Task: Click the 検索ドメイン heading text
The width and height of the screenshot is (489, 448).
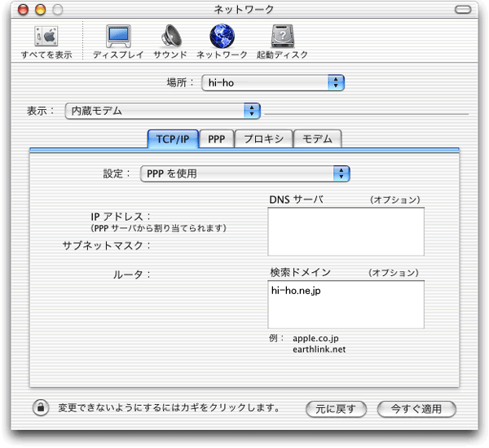Action: click(300, 273)
